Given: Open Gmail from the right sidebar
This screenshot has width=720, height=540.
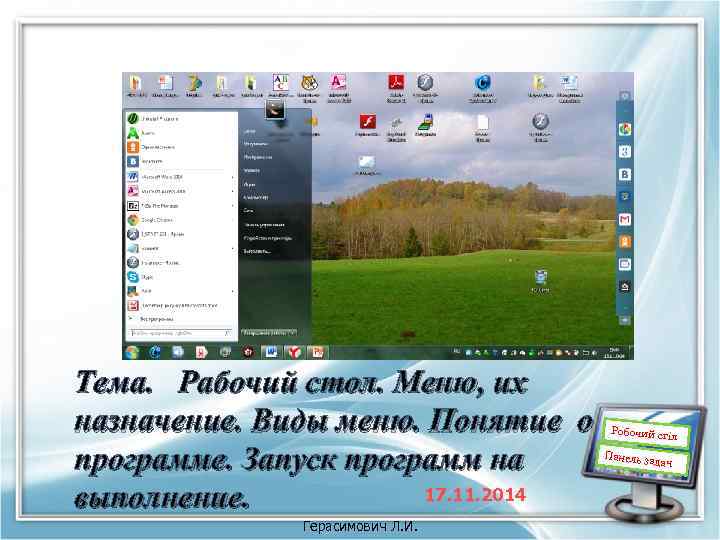Looking at the screenshot, I should [624, 219].
